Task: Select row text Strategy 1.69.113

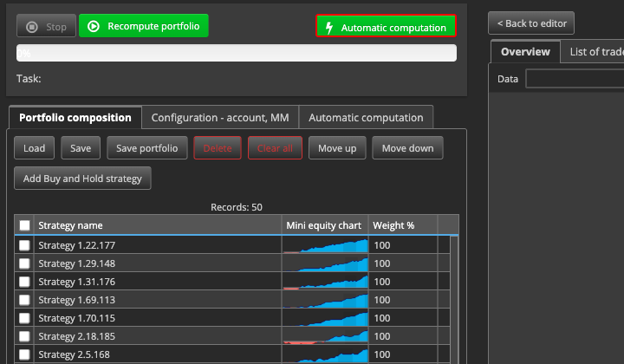Action: [77, 300]
